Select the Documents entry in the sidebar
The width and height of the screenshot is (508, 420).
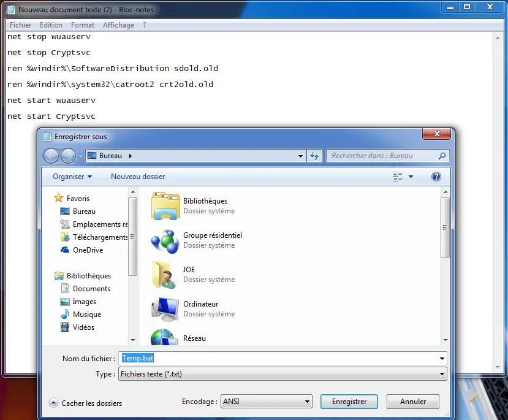click(91, 288)
